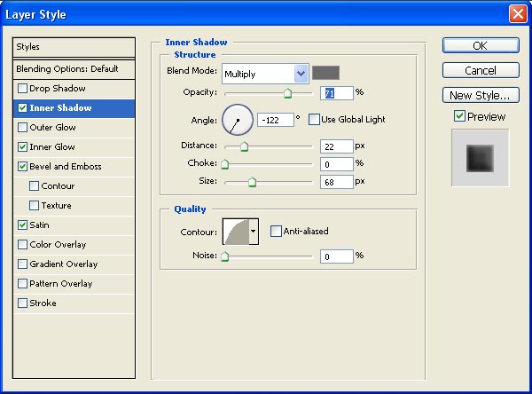Tick the Stroke checkbox
This screenshot has width=532, height=394.
(x=22, y=303)
